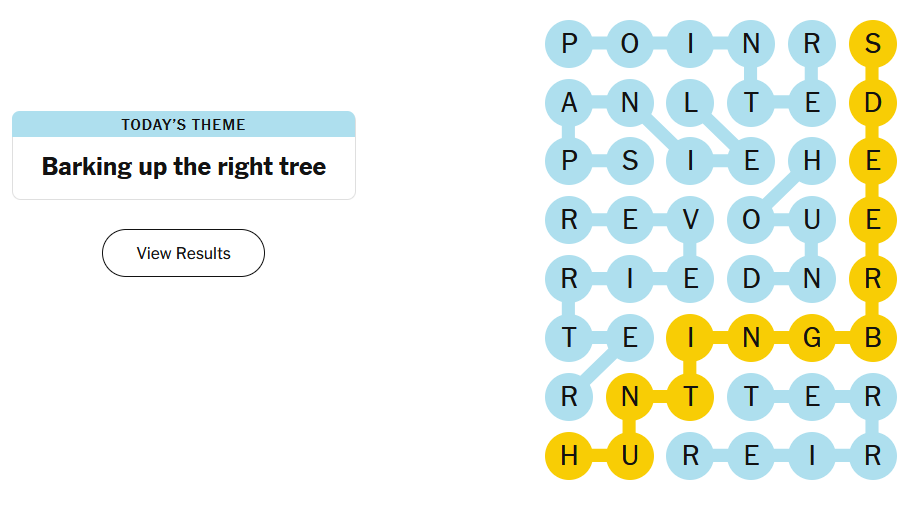The image size is (913, 514).
Task: Tap the yellow letter I tile
Action: [690, 338]
